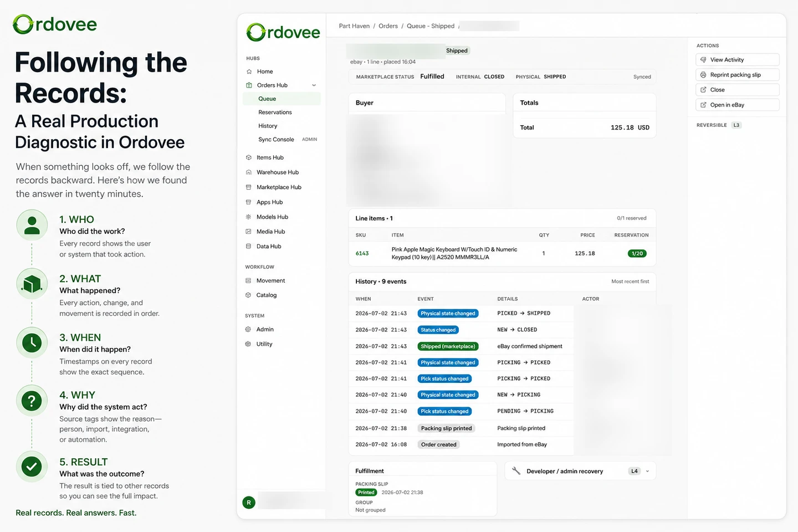Click the Movement workflow icon
The width and height of the screenshot is (798, 532).
click(x=248, y=280)
